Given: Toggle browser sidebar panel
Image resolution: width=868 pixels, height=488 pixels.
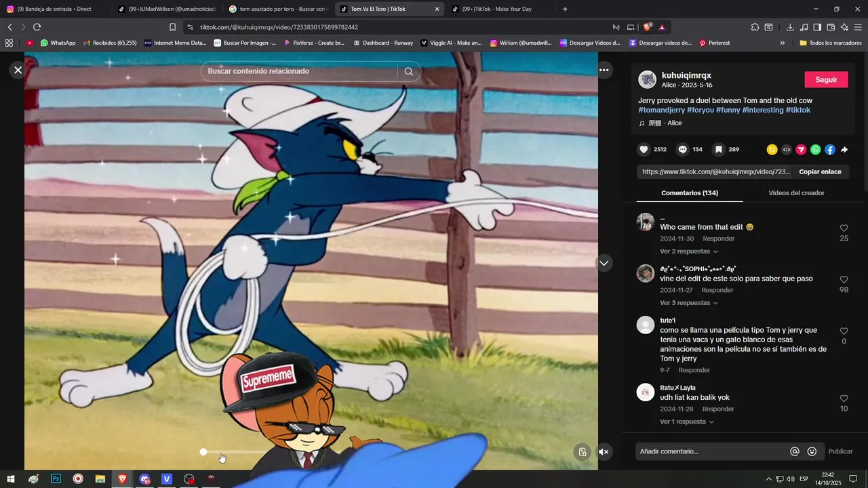Looking at the screenshot, I should [817, 27].
